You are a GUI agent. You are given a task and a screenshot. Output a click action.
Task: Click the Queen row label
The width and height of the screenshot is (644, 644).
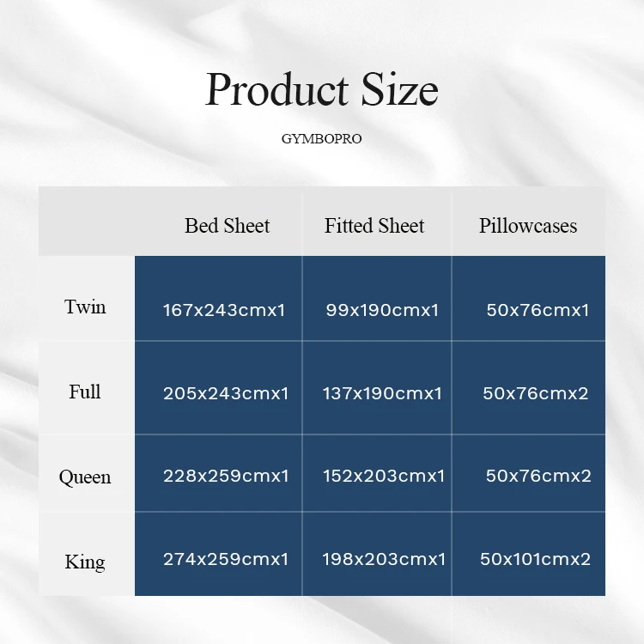tap(85, 477)
